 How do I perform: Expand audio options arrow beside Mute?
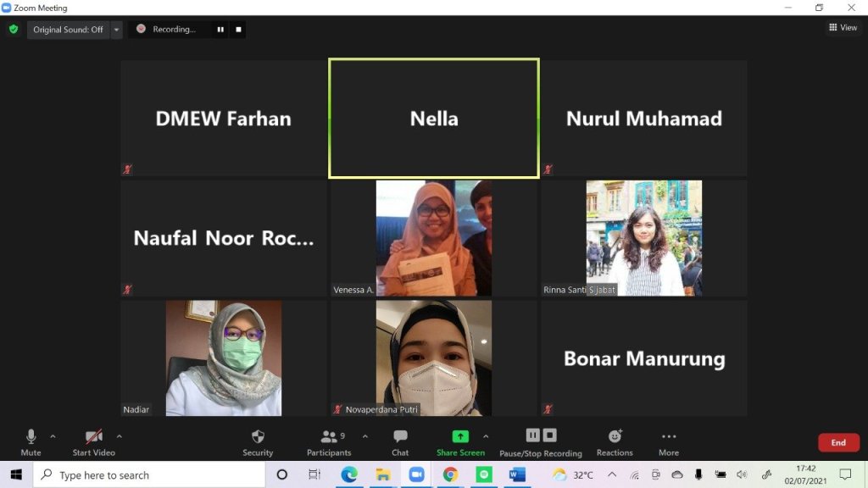point(53,436)
